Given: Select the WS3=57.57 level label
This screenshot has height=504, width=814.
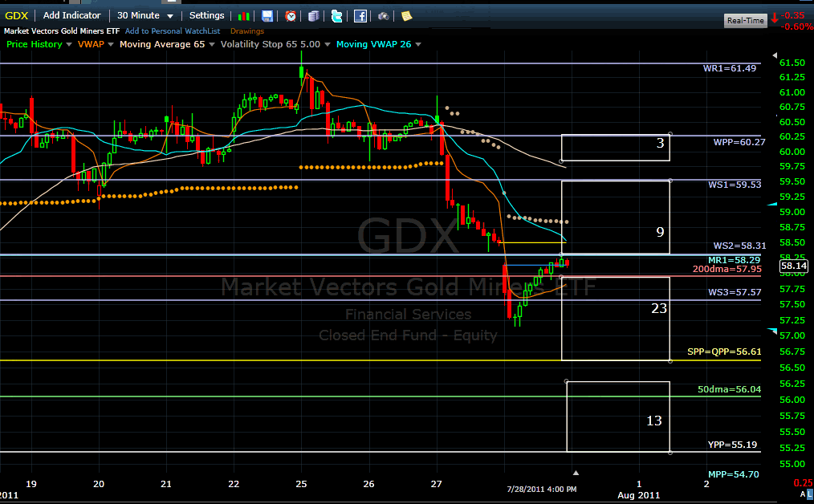Looking at the screenshot, I should point(735,292).
